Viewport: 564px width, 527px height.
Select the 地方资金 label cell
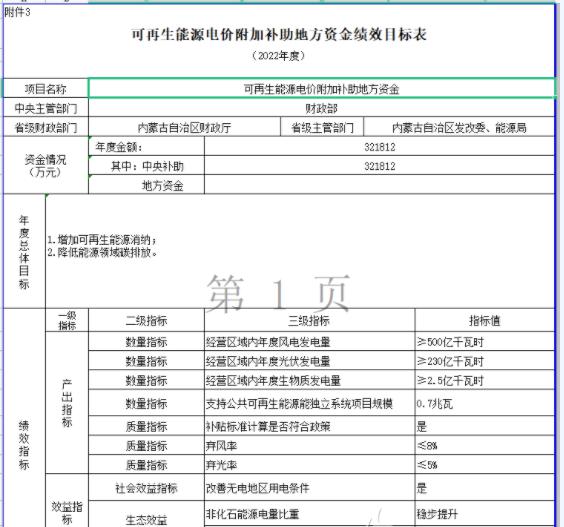tap(146, 185)
